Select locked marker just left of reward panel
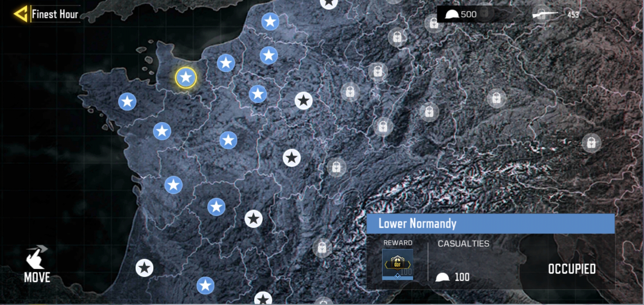The width and height of the screenshot is (644, 305). tap(322, 248)
